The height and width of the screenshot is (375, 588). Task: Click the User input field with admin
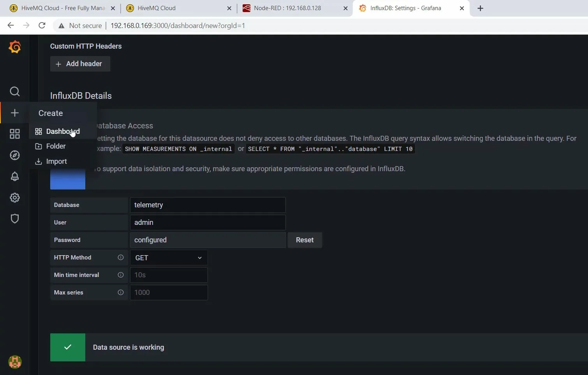click(208, 223)
